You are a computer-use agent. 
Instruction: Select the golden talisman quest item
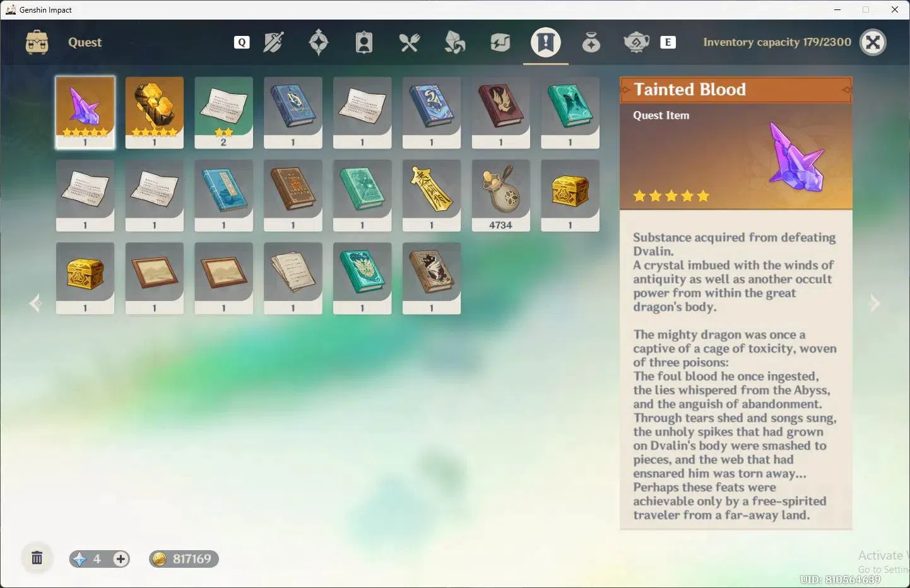click(x=432, y=196)
